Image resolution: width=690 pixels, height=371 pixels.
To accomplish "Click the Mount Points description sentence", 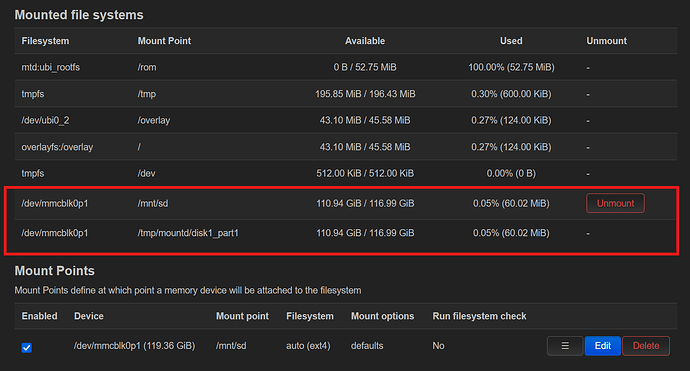I will [x=188, y=290].
